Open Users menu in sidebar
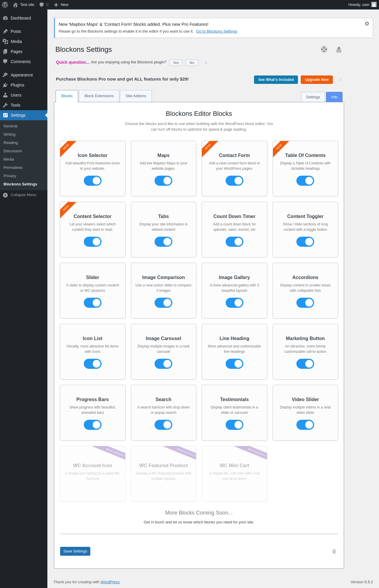The image size is (379, 588). [x=24, y=95]
